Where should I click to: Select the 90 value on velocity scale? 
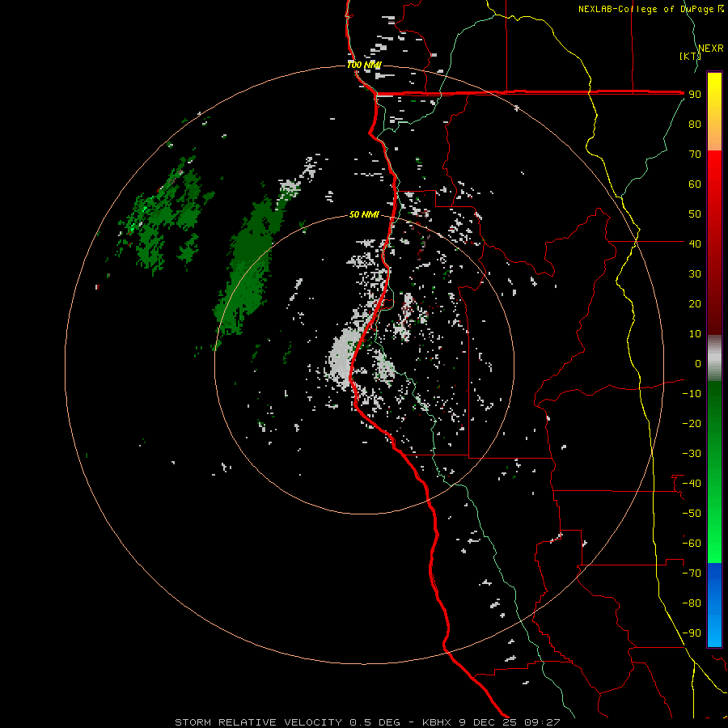695,95
